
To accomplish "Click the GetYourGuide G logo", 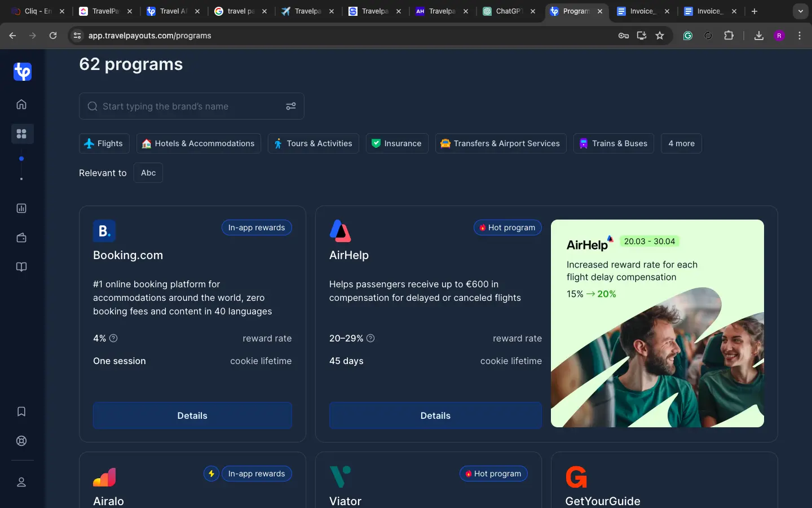I will point(576,477).
